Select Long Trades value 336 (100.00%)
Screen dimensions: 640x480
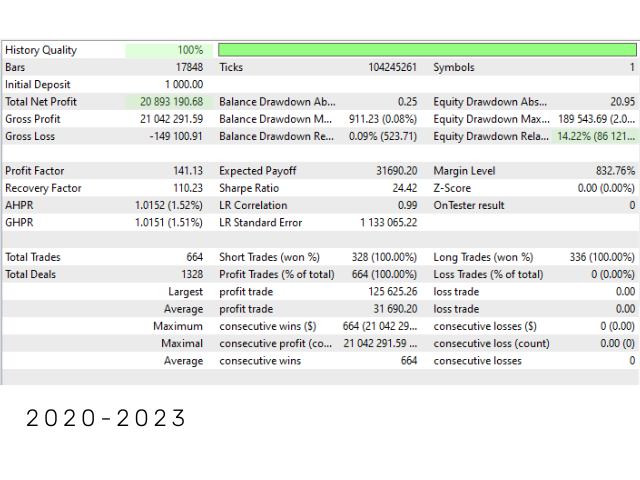(x=602, y=257)
